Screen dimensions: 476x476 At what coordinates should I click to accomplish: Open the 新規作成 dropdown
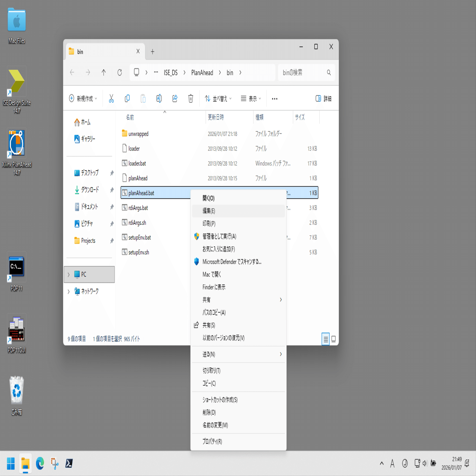pos(83,99)
